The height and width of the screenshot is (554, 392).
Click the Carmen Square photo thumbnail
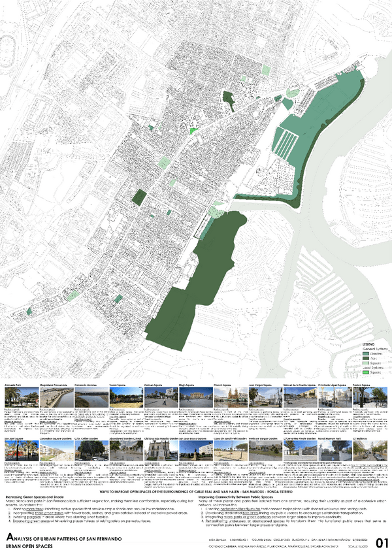(x=161, y=397)
